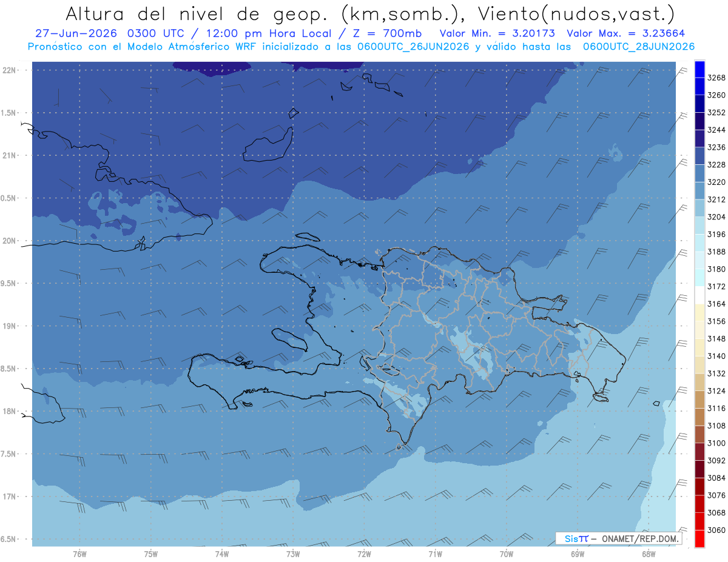Click the '17N' latitude axis label
The height and width of the screenshot is (562, 728).
coord(10,497)
